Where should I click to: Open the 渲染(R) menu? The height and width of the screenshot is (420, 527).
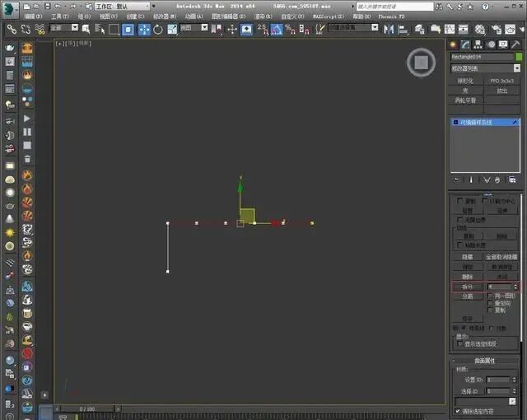[263, 16]
